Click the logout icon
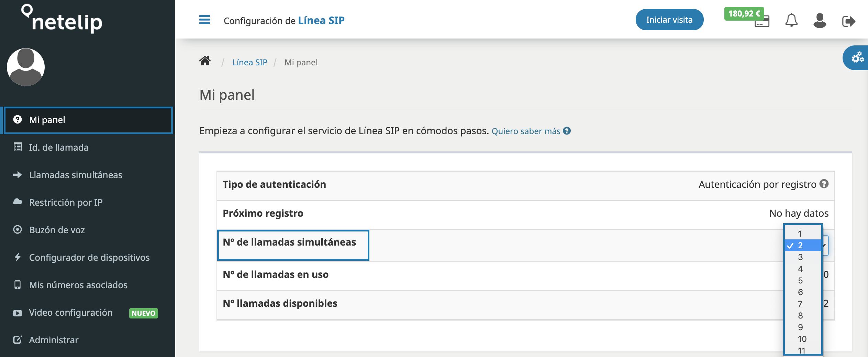Image resolution: width=868 pixels, height=357 pixels. 849,21
